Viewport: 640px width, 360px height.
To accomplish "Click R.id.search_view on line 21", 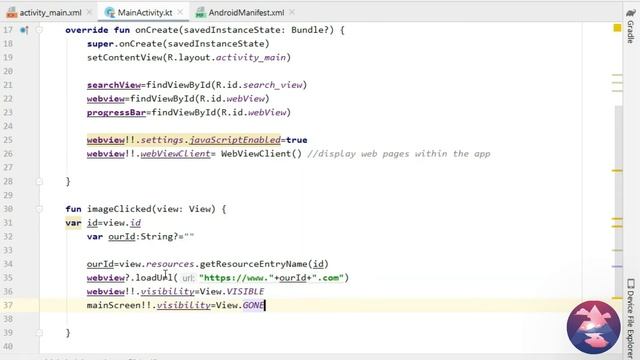I will pyautogui.click(x=259, y=85).
